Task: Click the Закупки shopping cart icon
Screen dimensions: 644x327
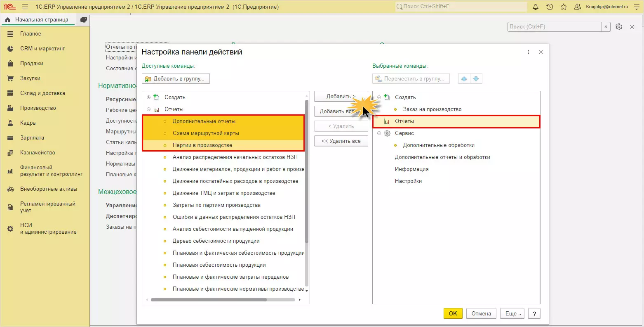Action: [10, 78]
